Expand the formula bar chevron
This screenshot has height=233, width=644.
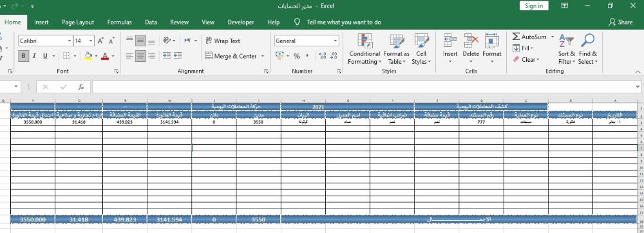[x=638, y=87]
